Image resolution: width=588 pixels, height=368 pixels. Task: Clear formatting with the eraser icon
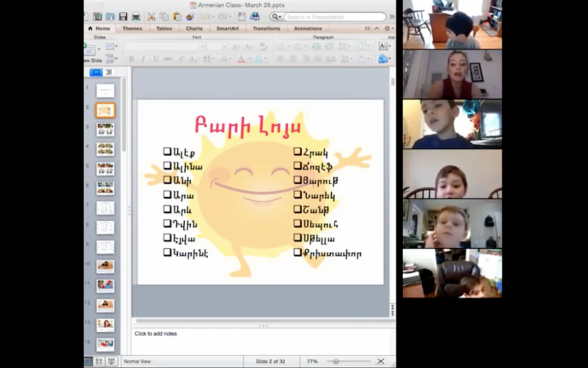(x=263, y=47)
